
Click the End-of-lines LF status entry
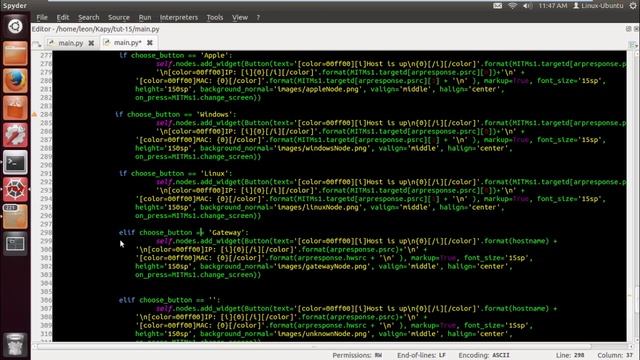point(421,355)
